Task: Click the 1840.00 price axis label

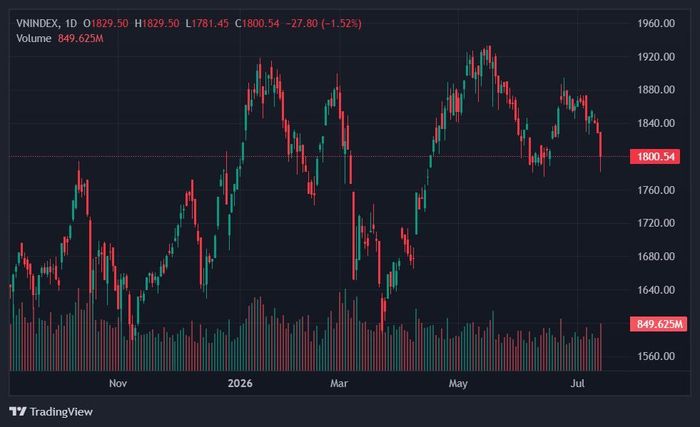Action: (656, 123)
